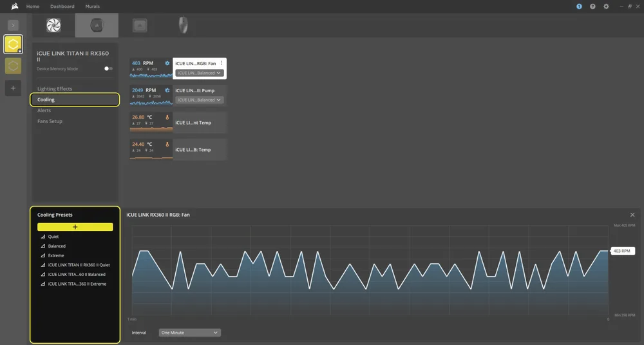Select the mouse device thumbnail

(x=183, y=26)
